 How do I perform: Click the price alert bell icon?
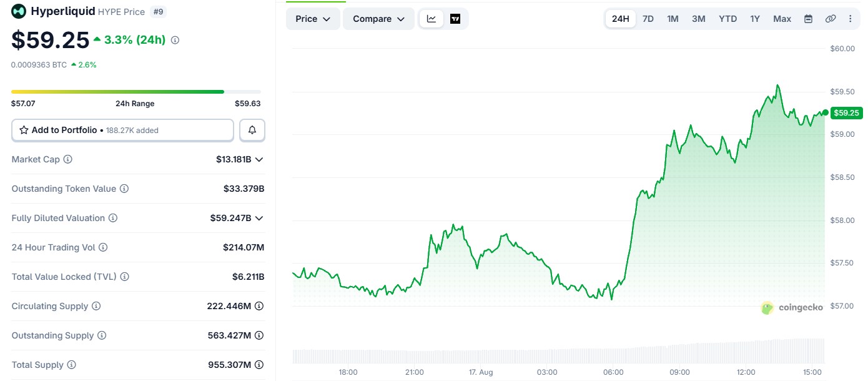pos(252,130)
